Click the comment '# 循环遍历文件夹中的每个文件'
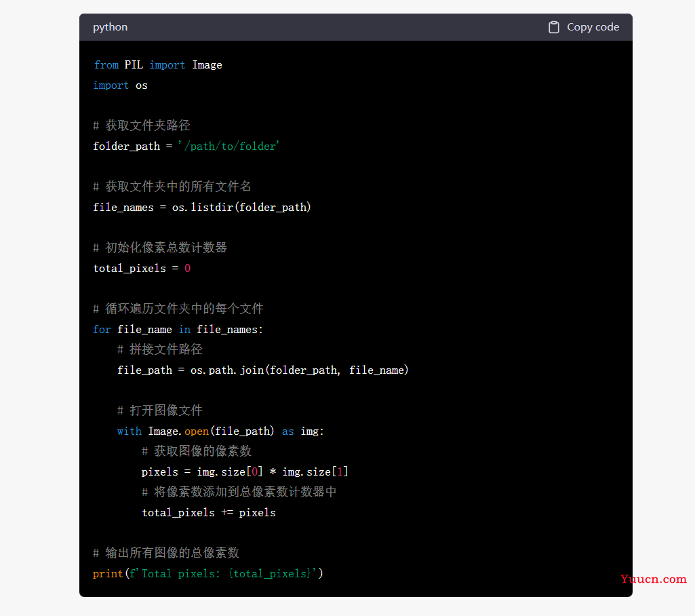This screenshot has width=695, height=616. pyautogui.click(x=178, y=309)
